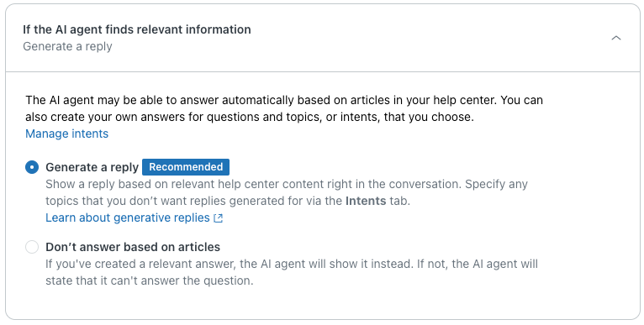Open the external link icon beside generative replies
The image size is (644, 325).
219,218
